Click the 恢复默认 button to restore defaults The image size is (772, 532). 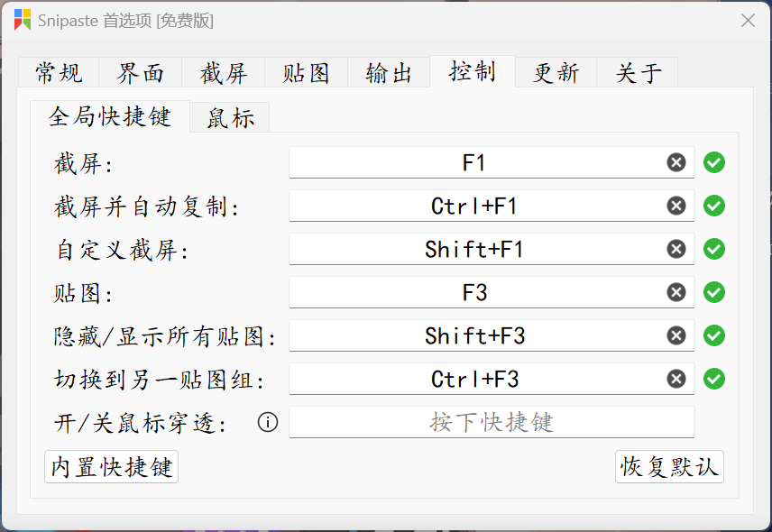pyautogui.click(x=669, y=466)
